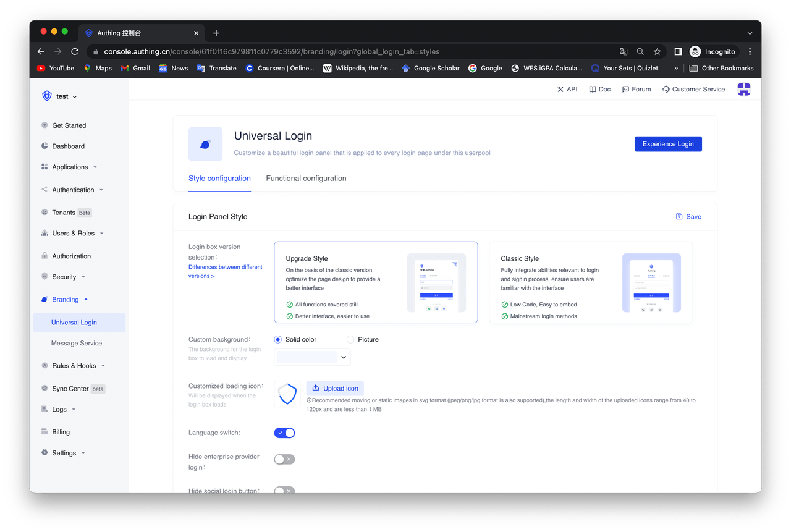The width and height of the screenshot is (791, 532).
Task: Click the Save disk icon
Action: click(679, 217)
